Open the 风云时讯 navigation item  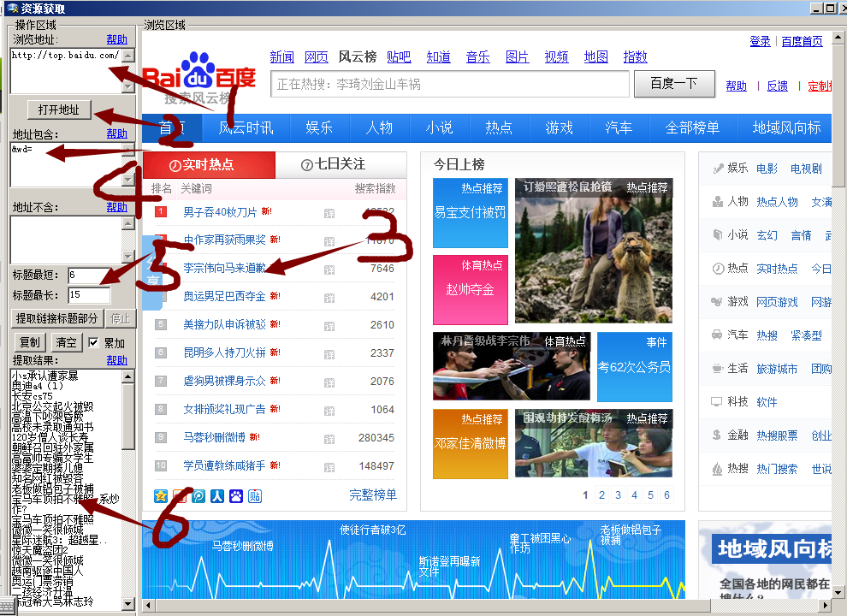coord(246,127)
